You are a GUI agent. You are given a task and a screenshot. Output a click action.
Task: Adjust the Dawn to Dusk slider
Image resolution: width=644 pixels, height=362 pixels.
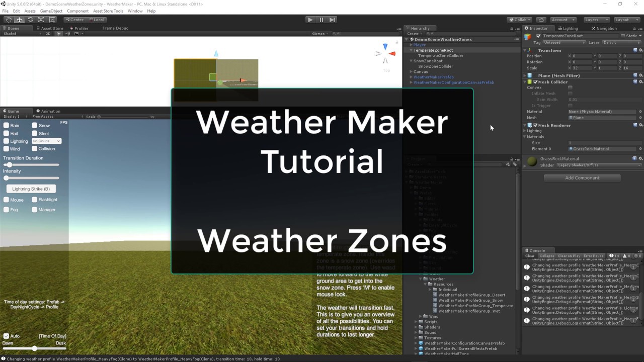(34, 348)
